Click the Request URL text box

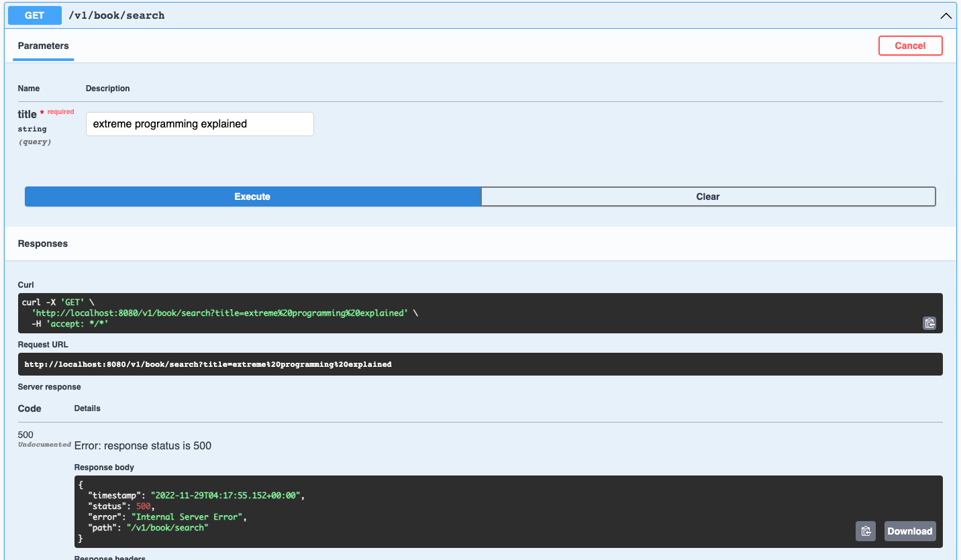coord(480,364)
